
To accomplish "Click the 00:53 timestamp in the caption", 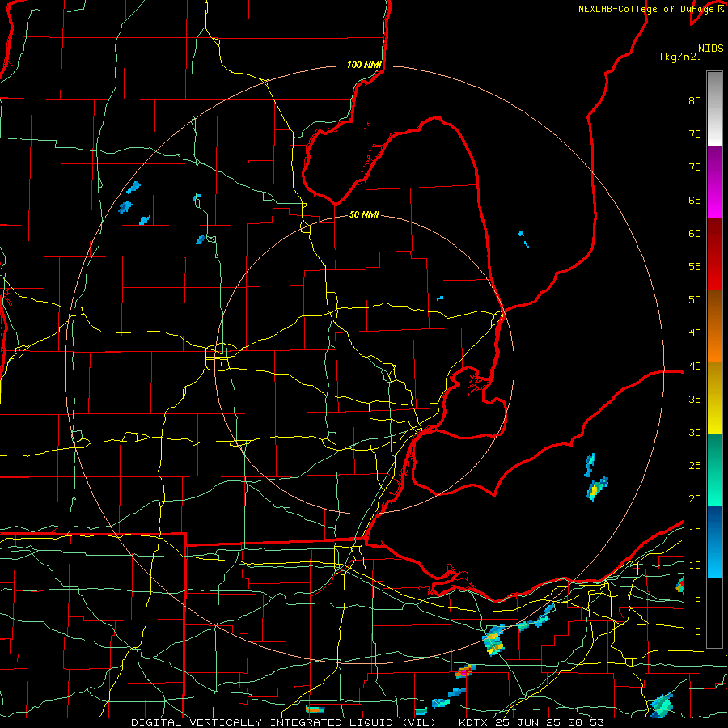I will [x=586, y=722].
